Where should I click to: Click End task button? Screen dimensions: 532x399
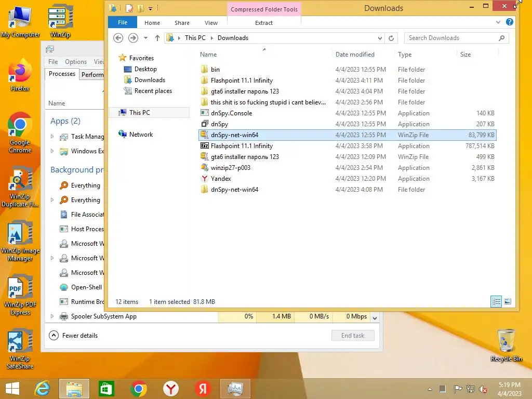click(x=353, y=336)
